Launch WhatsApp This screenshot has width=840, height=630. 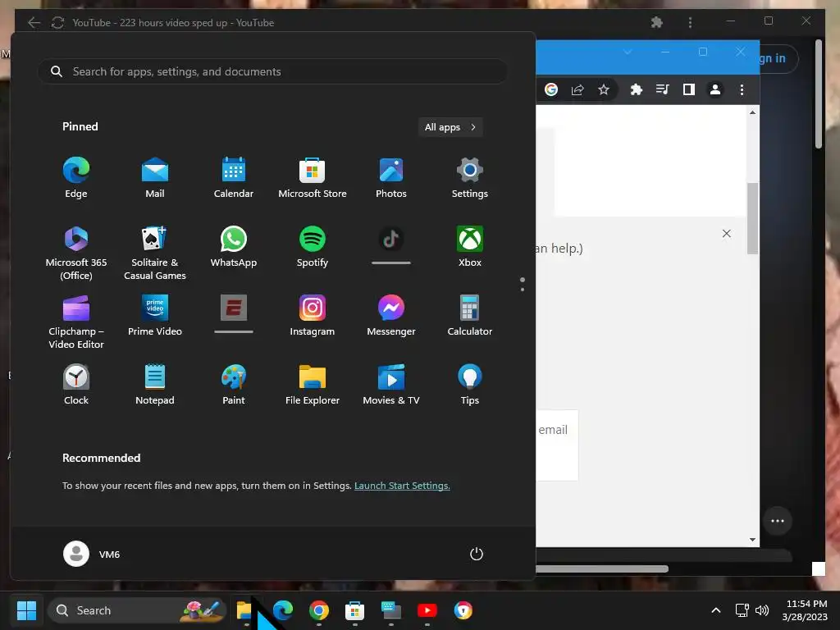tap(234, 246)
